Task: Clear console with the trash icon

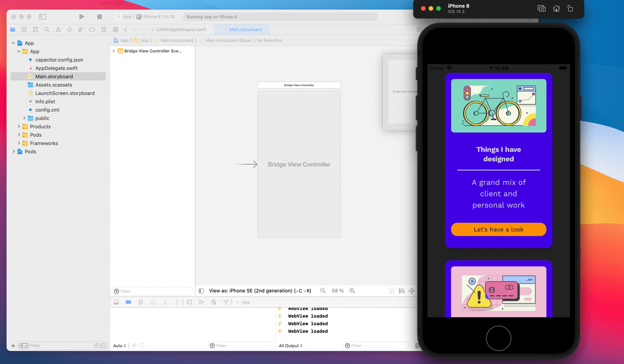Action: [x=417, y=346]
